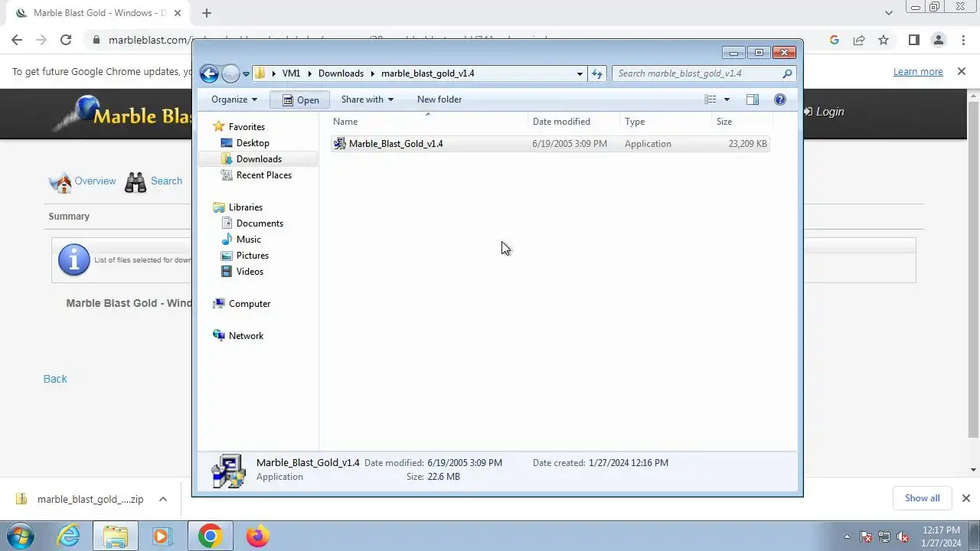This screenshot has height=551, width=980.
Task: Open the More view options arrow
Action: point(727,99)
